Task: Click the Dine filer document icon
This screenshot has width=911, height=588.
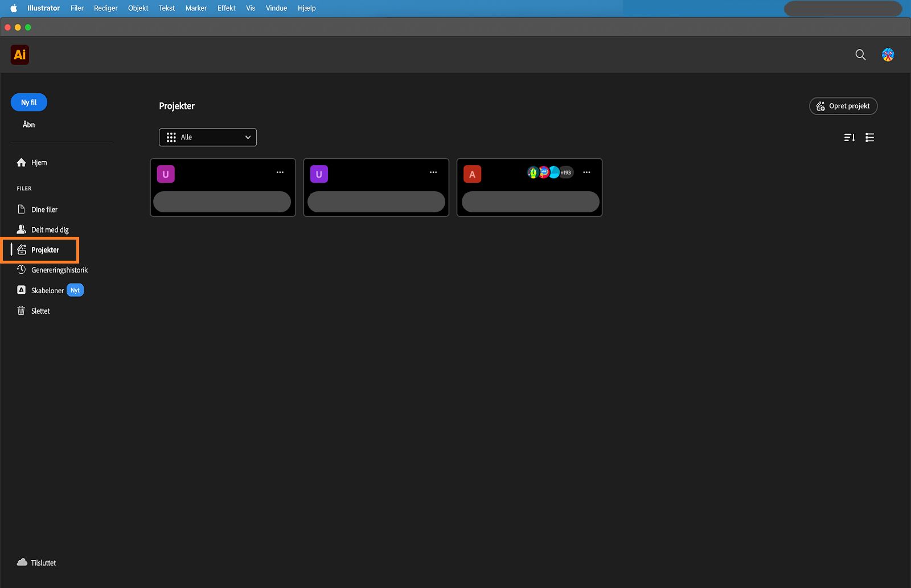Action: pyautogui.click(x=22, y=209)
